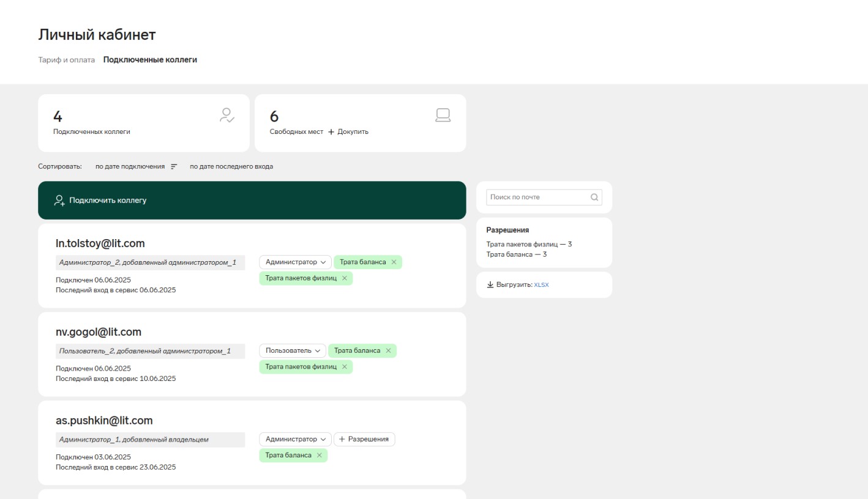Click the note field Администратор_1, добавленный владельцем
Image resolution: width=868 pixels, height=499 pixels.
pyautogui.click(x=150, y=440)
